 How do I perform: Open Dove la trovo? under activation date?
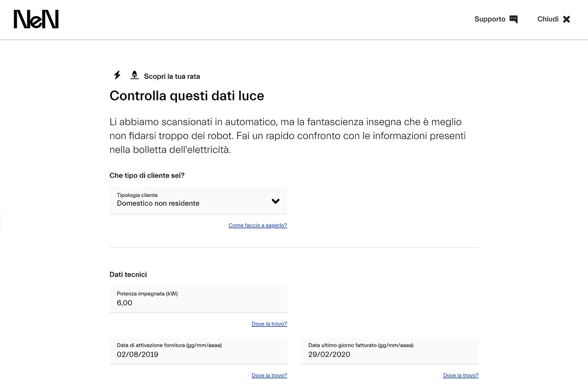(x=269, y=375)
